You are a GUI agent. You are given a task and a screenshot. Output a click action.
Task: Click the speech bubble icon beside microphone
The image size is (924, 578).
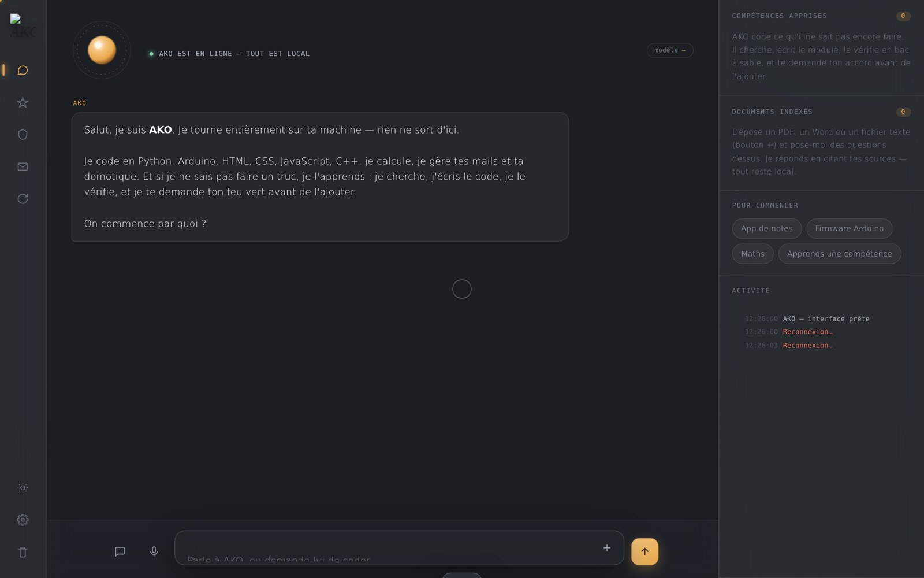pos(120,551)
